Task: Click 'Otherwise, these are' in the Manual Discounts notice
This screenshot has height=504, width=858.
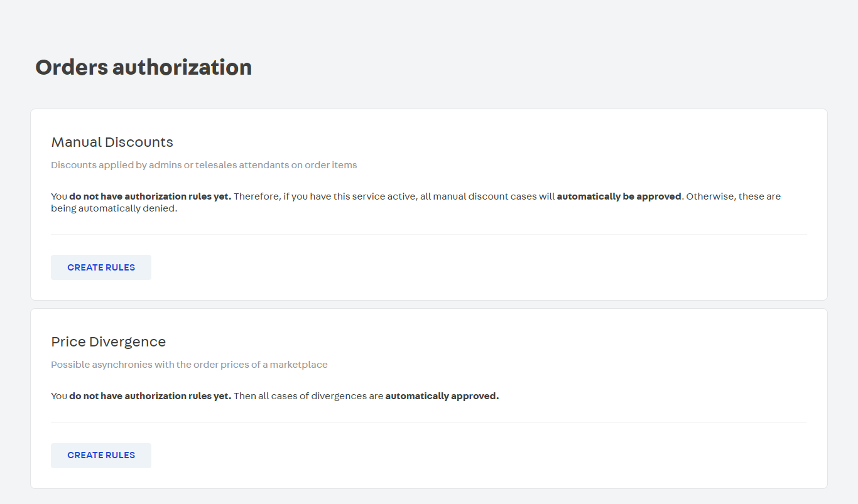Action: click(734, 196)
